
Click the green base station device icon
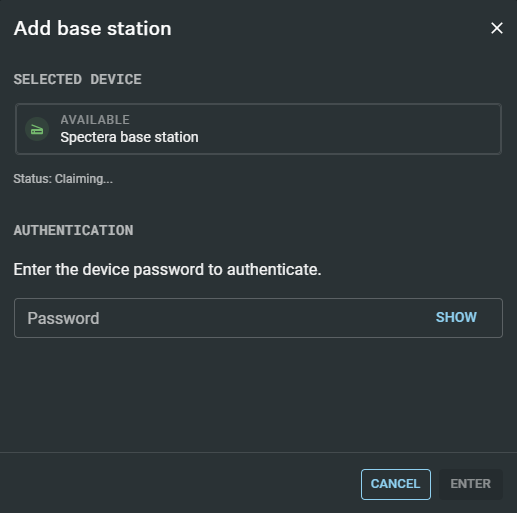click(x=37, y=129)
